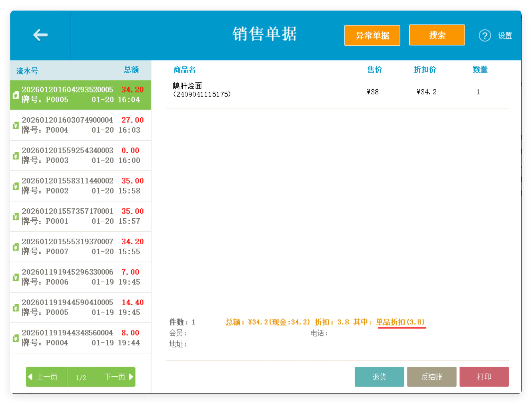Image resolution: width=532 pixels, height=404 pixels.
Task: Open the help question mark icon
Action: point(484,36)
